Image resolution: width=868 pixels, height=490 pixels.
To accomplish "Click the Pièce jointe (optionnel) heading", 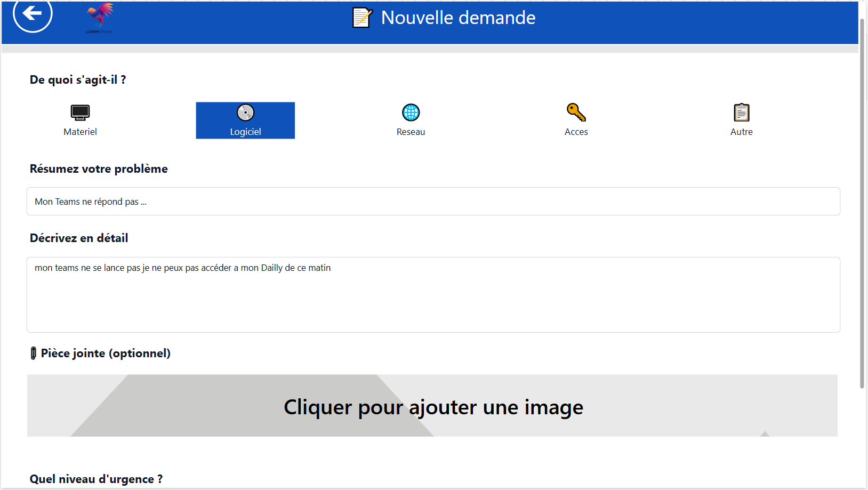I will pos(106,353).
